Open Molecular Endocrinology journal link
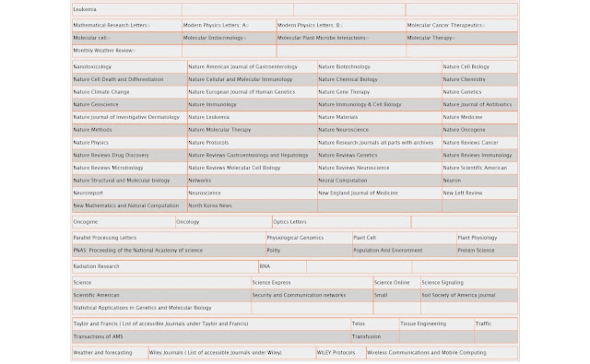 [x=215, y=38]
